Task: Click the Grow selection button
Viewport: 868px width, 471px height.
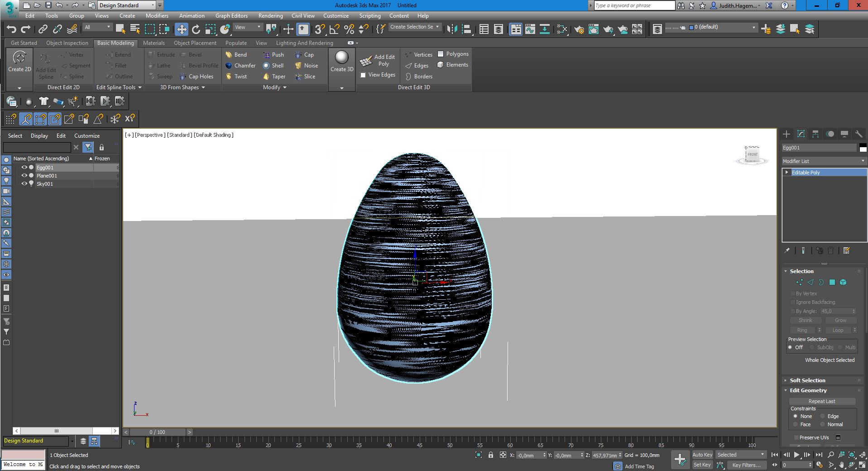Action: 840,320
